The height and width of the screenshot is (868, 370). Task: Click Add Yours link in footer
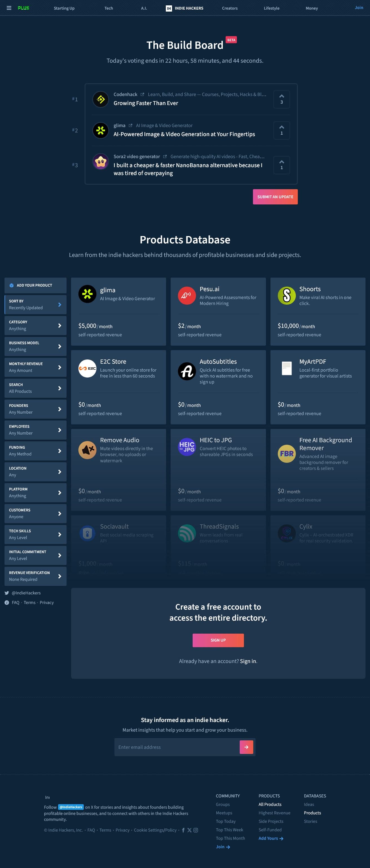tap(271, 838)
